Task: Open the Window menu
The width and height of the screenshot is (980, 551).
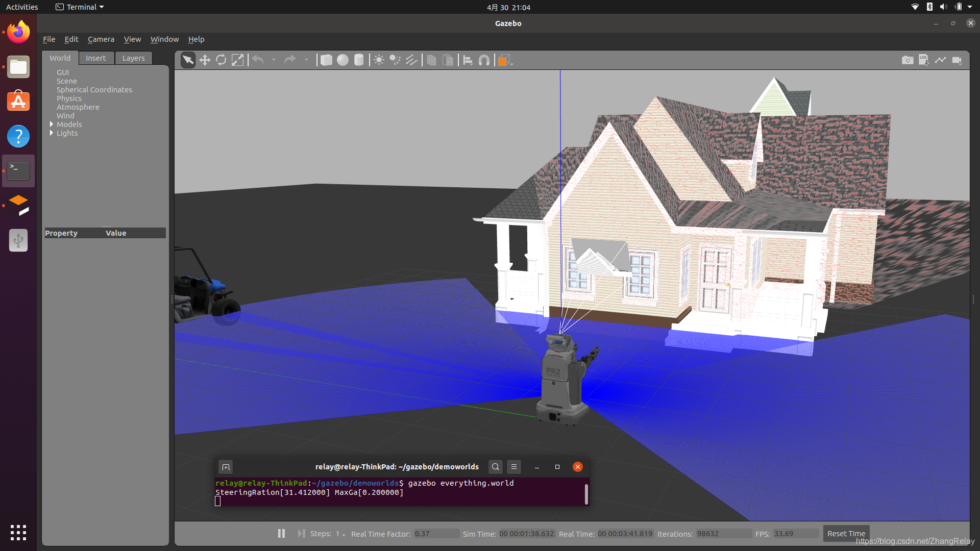Action: [x=164, y=39]
